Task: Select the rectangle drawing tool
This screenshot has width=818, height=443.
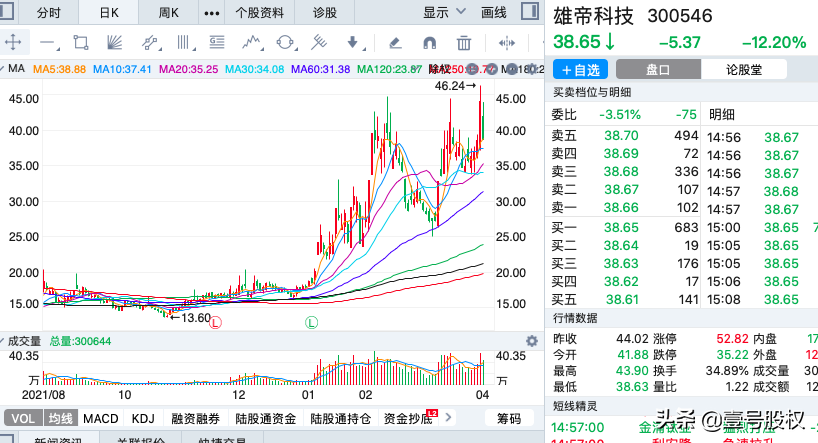Action: click(x=80, y=42)
